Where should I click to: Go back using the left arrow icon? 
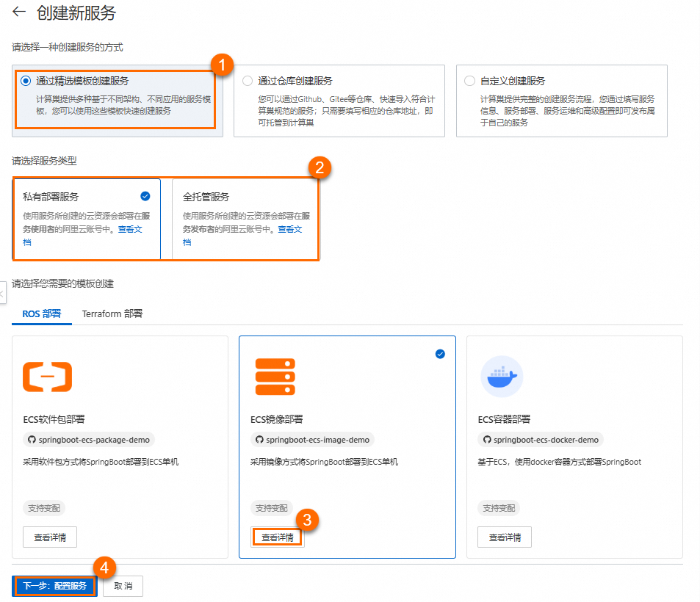[19, 12]
